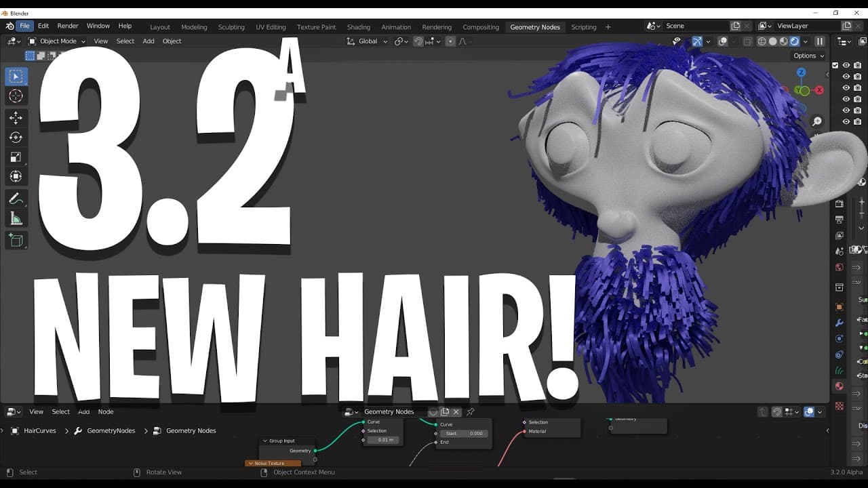
Task: Open the Object Data curves properties tab
Action: coord(840,371)
